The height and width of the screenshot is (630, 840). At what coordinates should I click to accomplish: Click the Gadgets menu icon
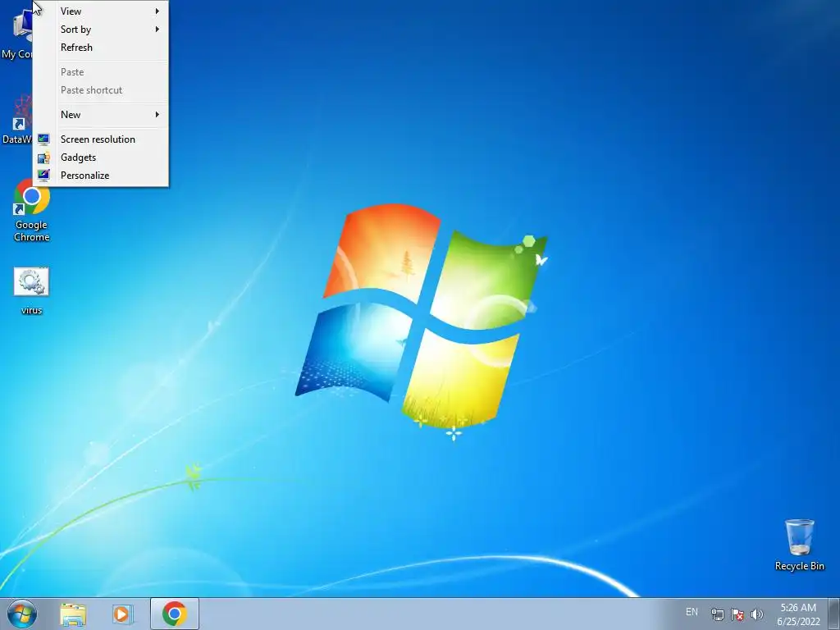point(44,157)
